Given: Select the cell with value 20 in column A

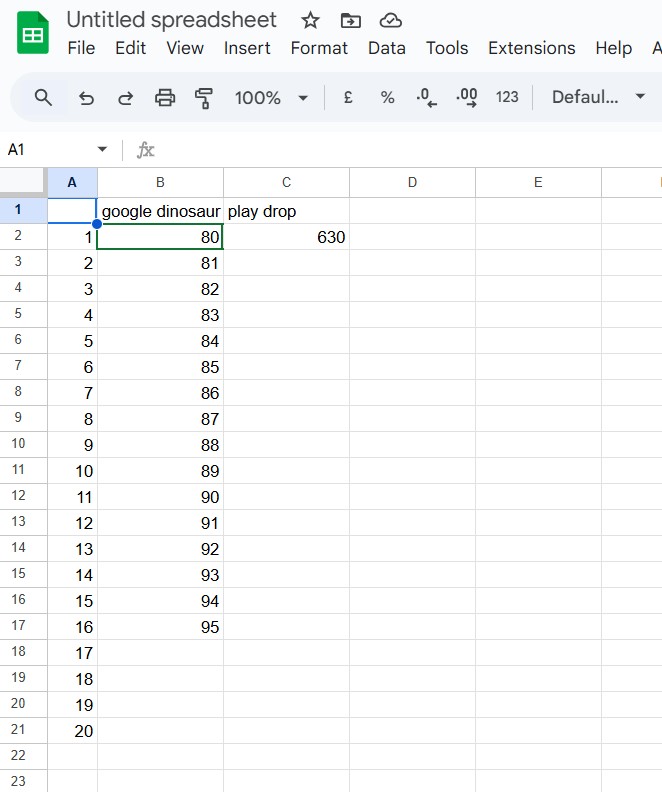Looking at the screenshot, I should [72, 731].
